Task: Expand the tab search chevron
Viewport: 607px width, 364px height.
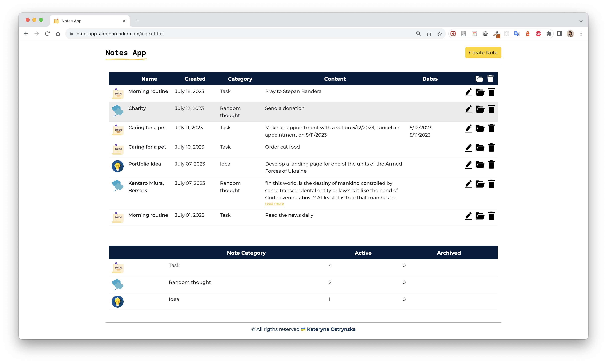Action: coord(581,21)
